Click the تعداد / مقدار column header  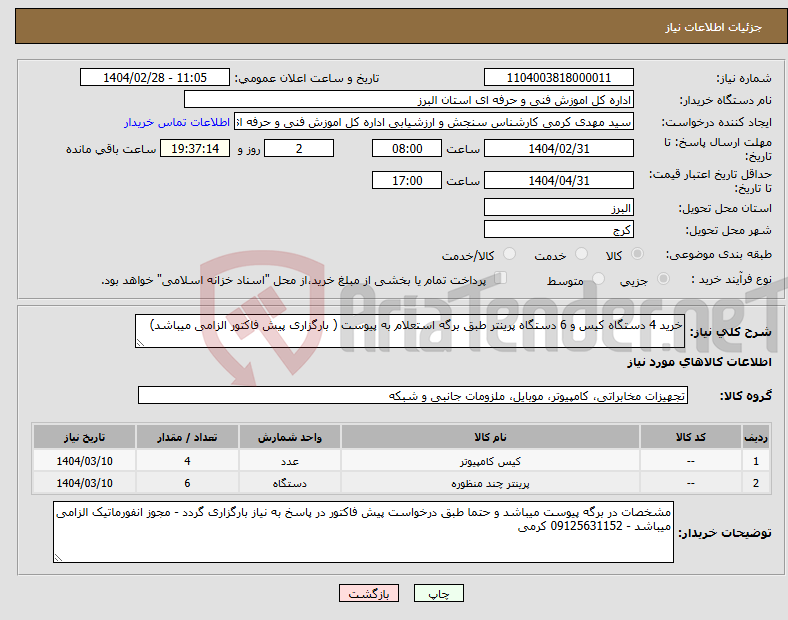point(187,437)
